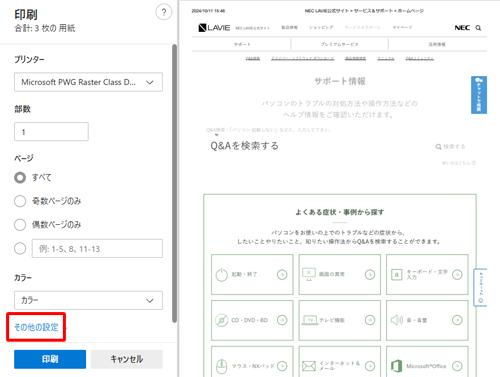
Task: Click the テレビ機能 TV icon
Action: [310, 320]
